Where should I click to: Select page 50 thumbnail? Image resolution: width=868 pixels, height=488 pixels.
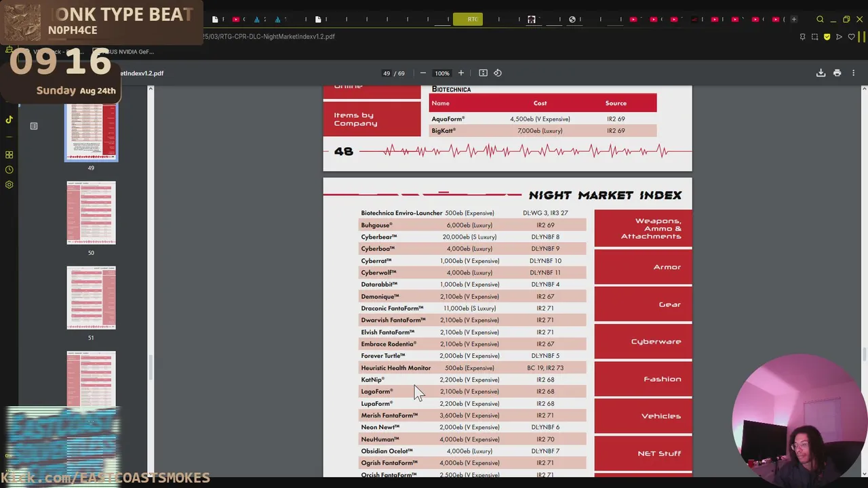[91, 213]
